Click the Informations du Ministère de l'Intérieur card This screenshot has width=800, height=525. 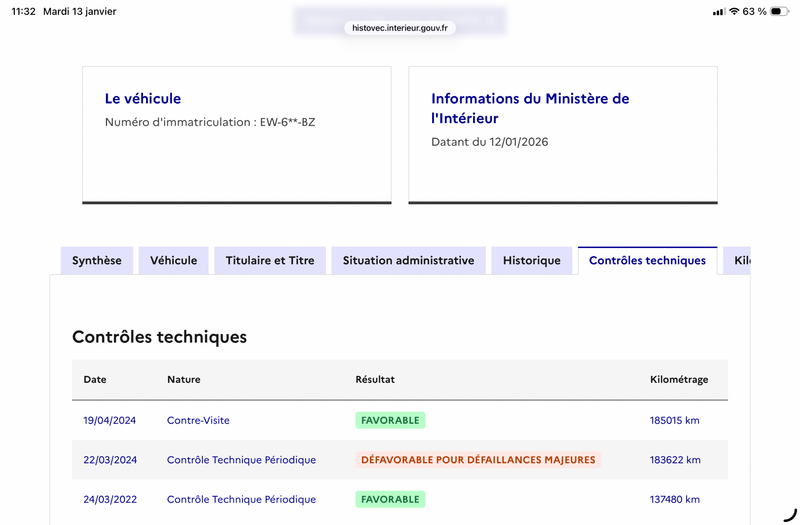click(x=563, y=135)
